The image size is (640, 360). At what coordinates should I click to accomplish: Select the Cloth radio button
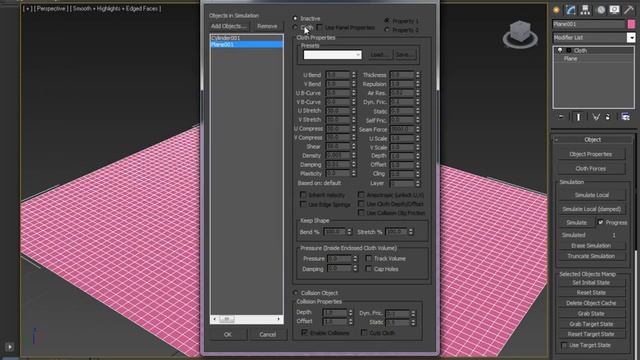(295, 27)
